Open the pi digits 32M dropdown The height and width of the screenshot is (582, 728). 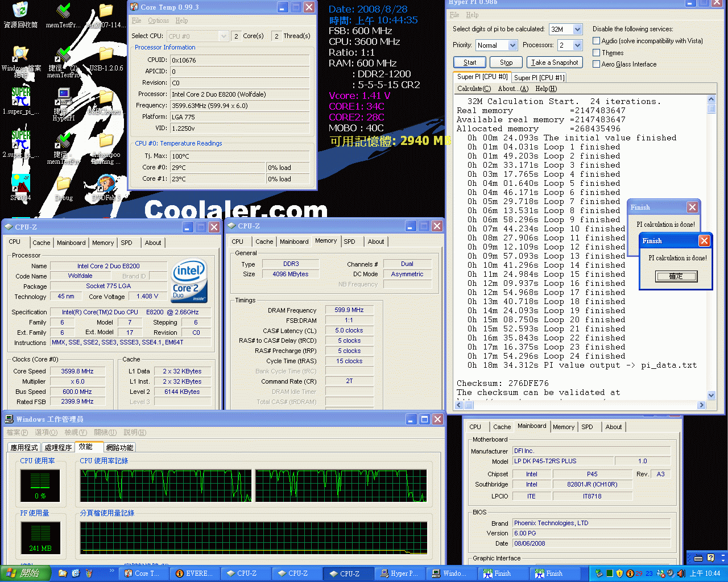[x=578, y=29]
